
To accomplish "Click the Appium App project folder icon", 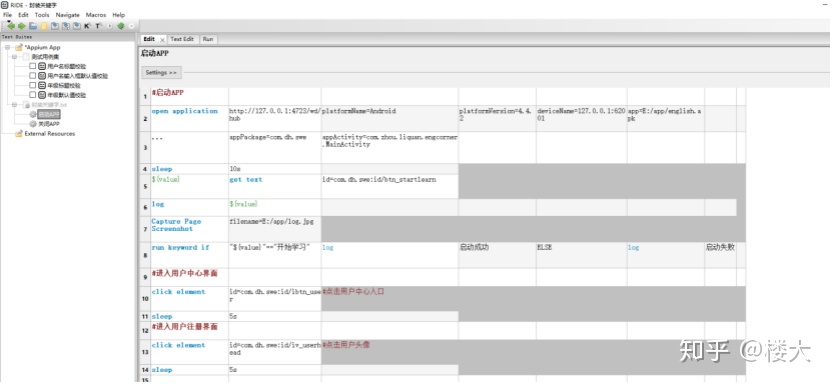I will tap(19, 47).
